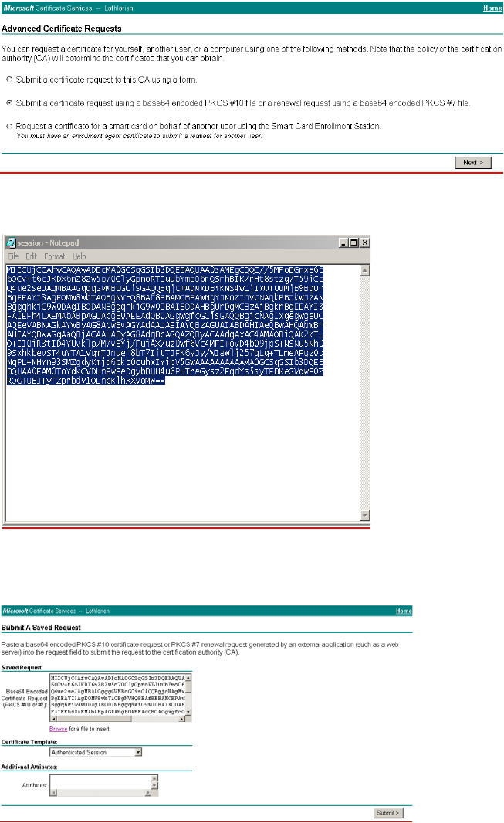The height and width of the screenshot is (823, 504).
Task: Minimize the session Notepad window
Action: click(x=343, y=242)
